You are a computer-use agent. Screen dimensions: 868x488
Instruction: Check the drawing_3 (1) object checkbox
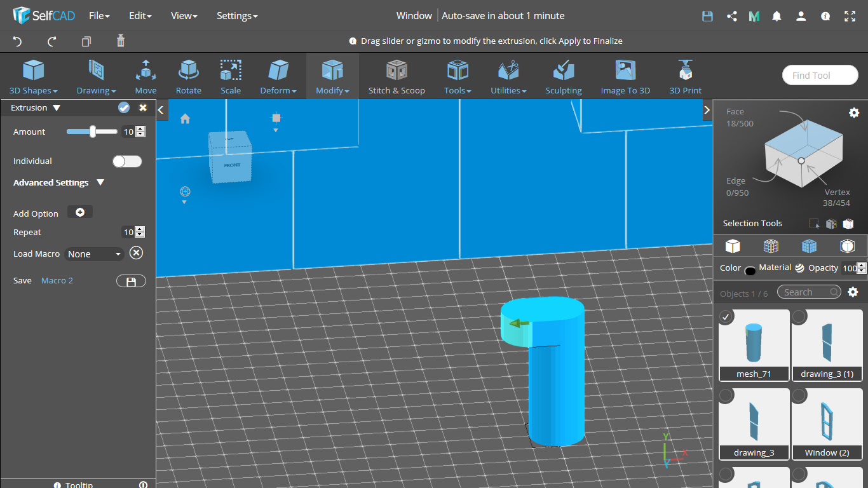tap(799, 316)
